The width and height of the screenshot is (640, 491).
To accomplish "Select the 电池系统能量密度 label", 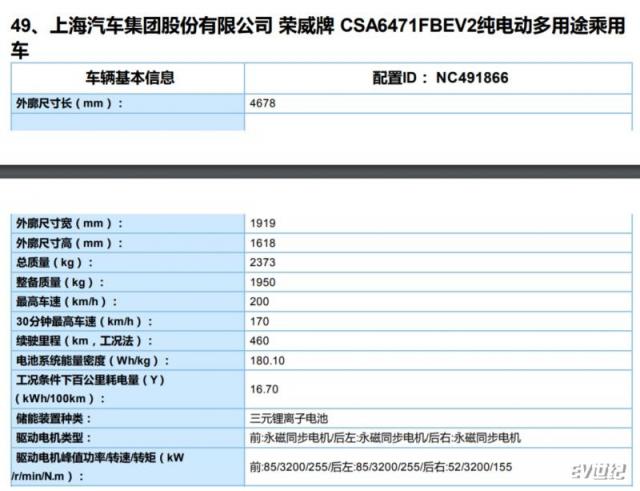I will (x=93, y=361).
